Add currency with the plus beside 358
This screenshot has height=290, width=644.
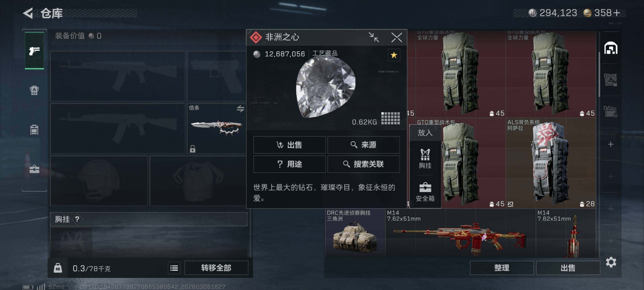(x=616, y=13)
